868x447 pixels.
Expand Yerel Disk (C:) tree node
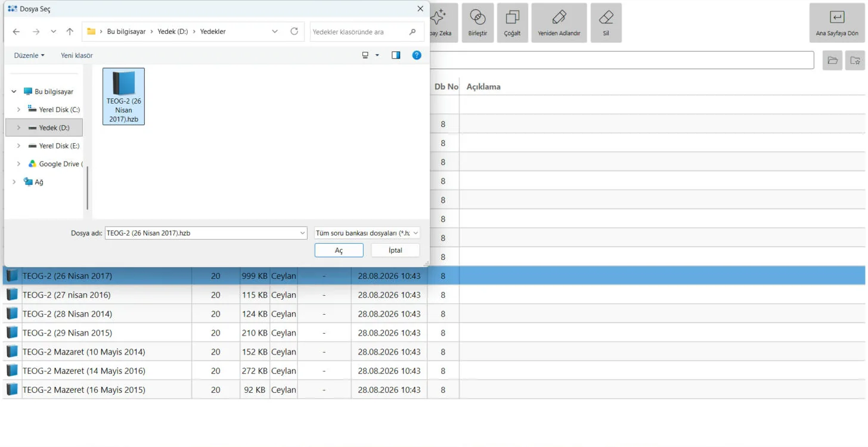coord(18,110)
